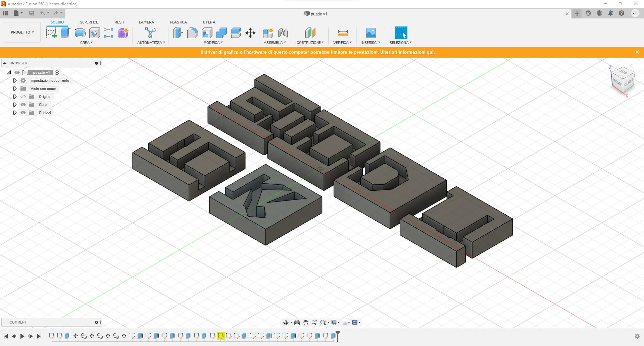Click the Costruzione plane icon
The width and height of the screenshot is (644, 346).
click(x=310, y=33)
